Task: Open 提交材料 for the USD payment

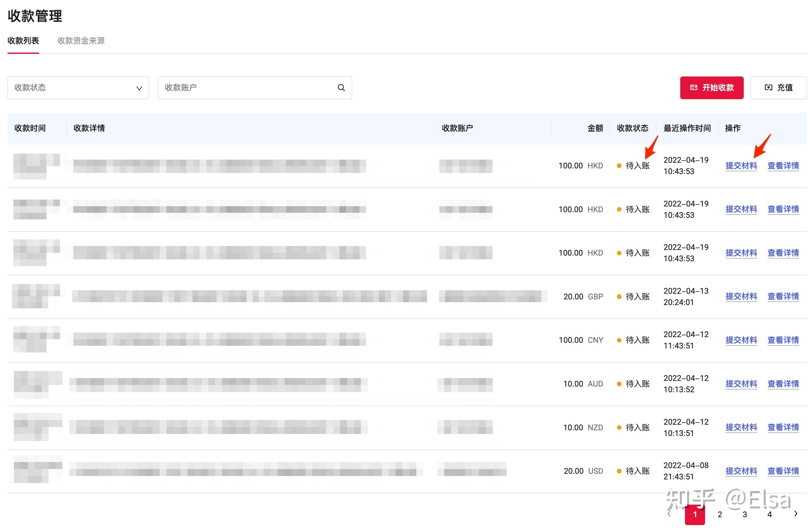Action: pos(741,471)
